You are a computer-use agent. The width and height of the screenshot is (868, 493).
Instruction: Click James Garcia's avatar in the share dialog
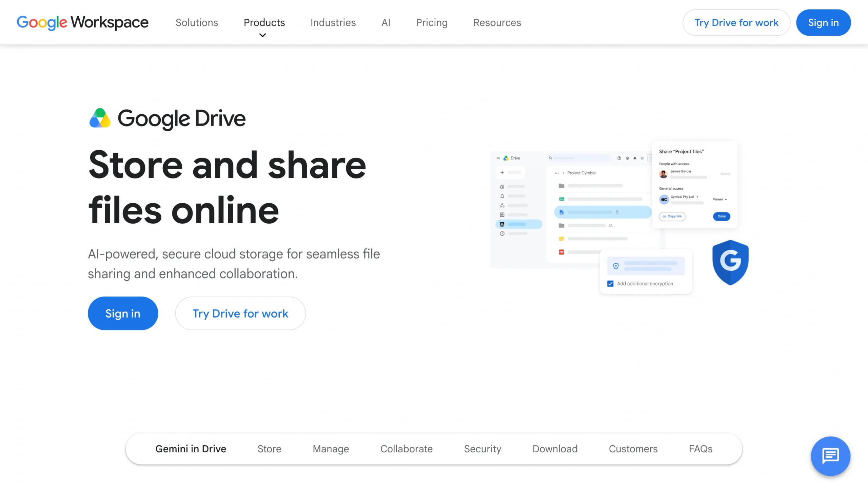click(664, 174)
